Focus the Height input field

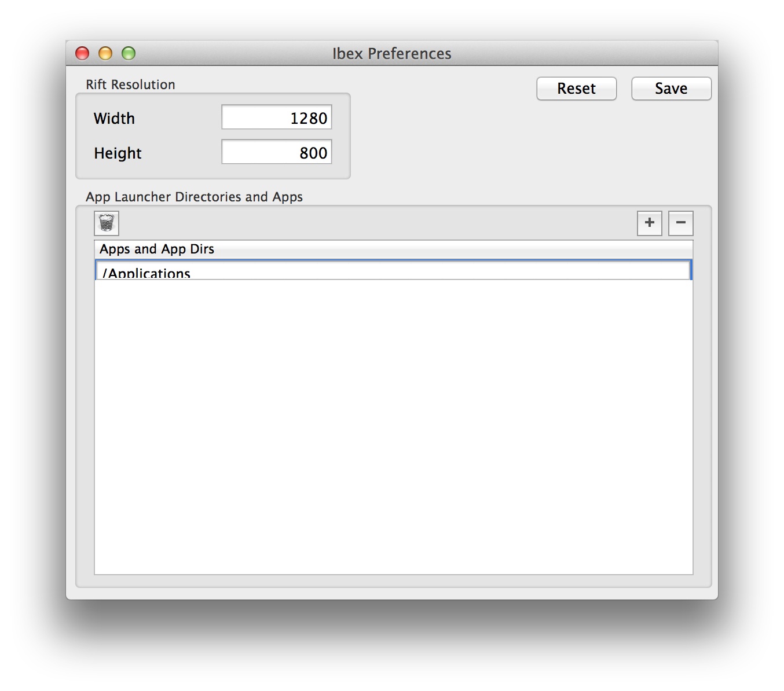277,152
